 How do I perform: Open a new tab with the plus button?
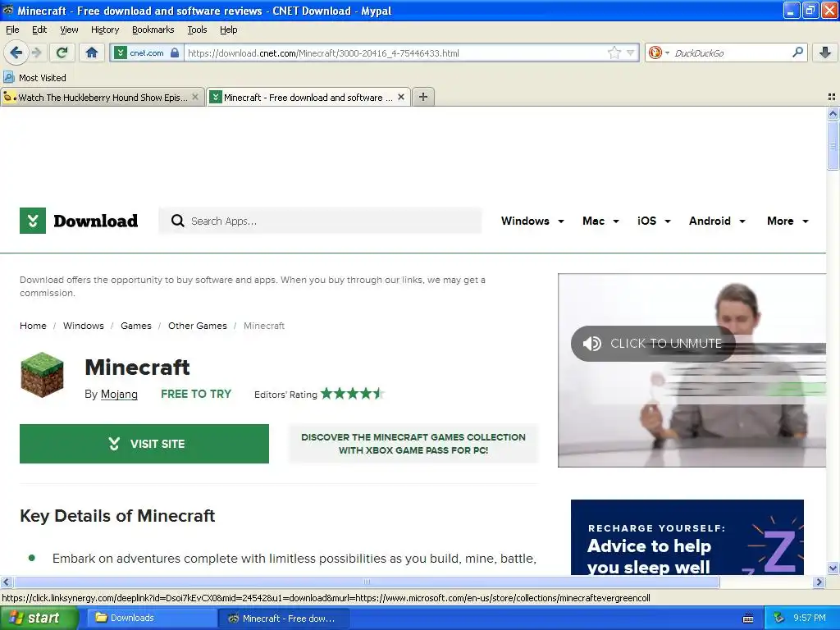coord(423,97)
